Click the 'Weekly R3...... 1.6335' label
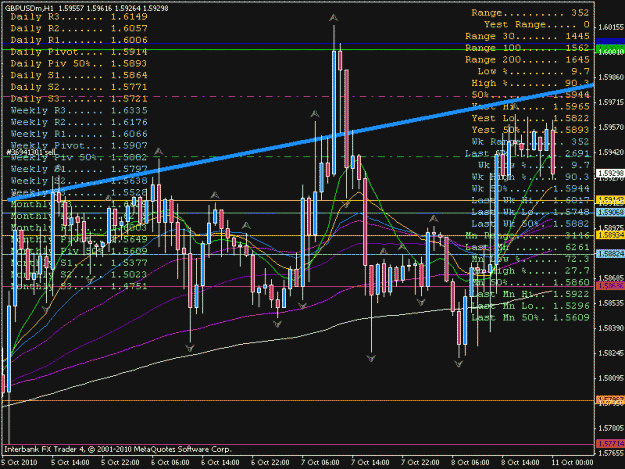 (x=79, y=110)
